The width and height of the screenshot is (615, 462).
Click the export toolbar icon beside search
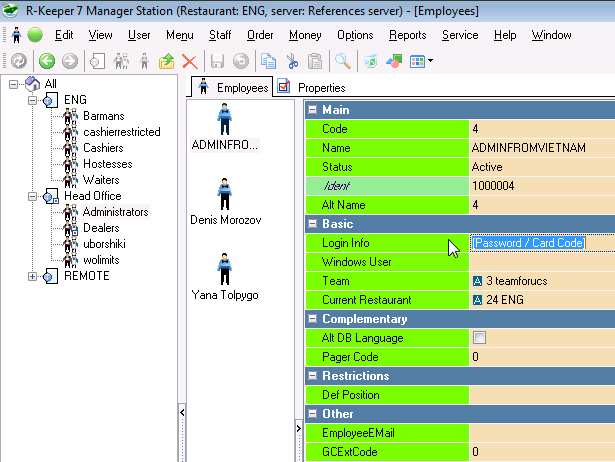coord(371,61)
